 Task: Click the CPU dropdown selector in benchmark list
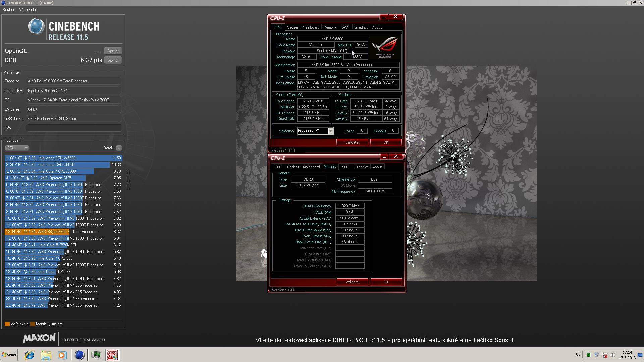coord(16,148)
